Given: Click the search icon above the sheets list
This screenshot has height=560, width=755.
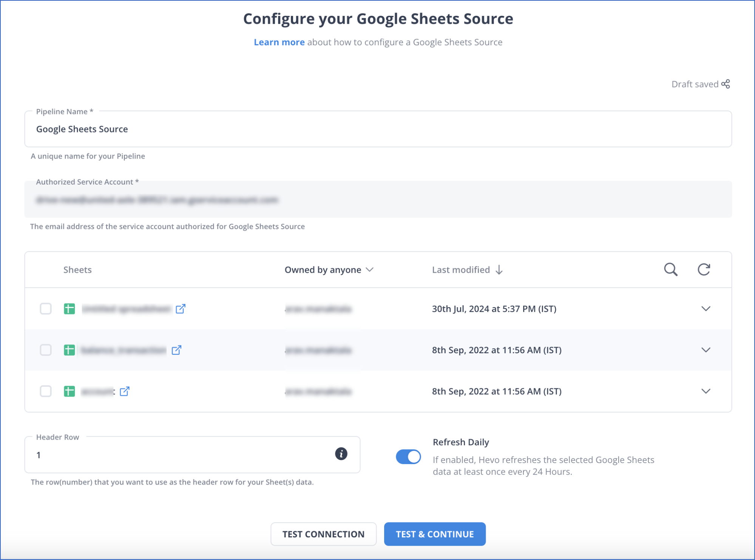Looking at the screenshot, I should coord(671,269).
